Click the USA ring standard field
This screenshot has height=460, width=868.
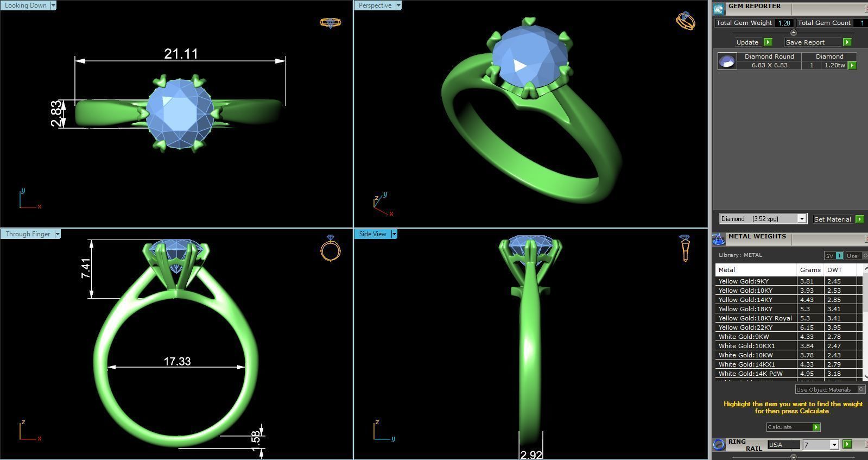pyautogui.click(x=783, y=445)
